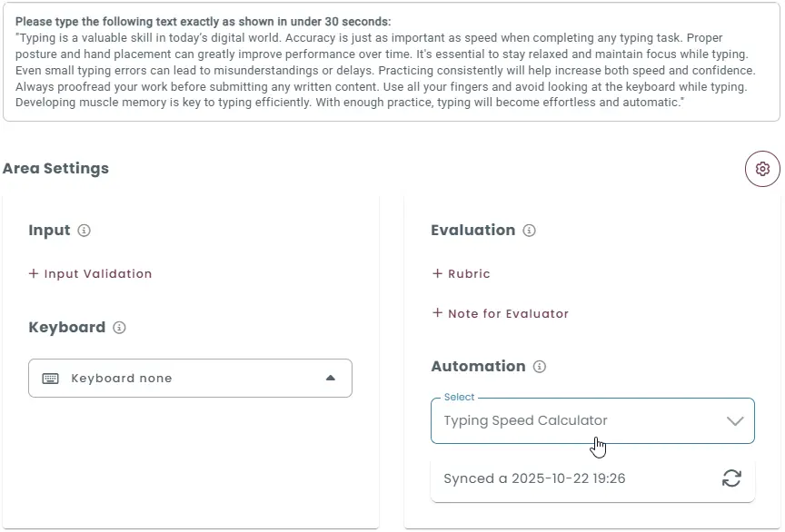Image resolution: width=785 pixels, height=532 pixels.
Task: Collapse the Keyboard none dropdown
Action: click(331, 378)
